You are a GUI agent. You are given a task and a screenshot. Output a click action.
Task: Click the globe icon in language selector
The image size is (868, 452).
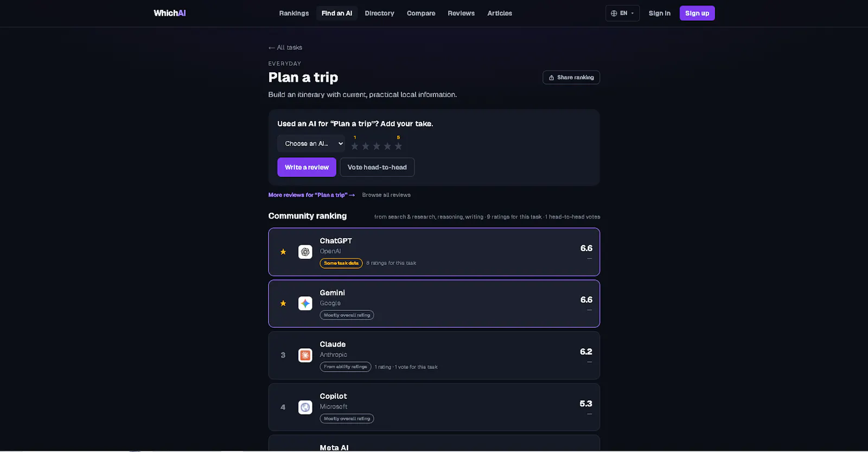[x=614, y=13]
